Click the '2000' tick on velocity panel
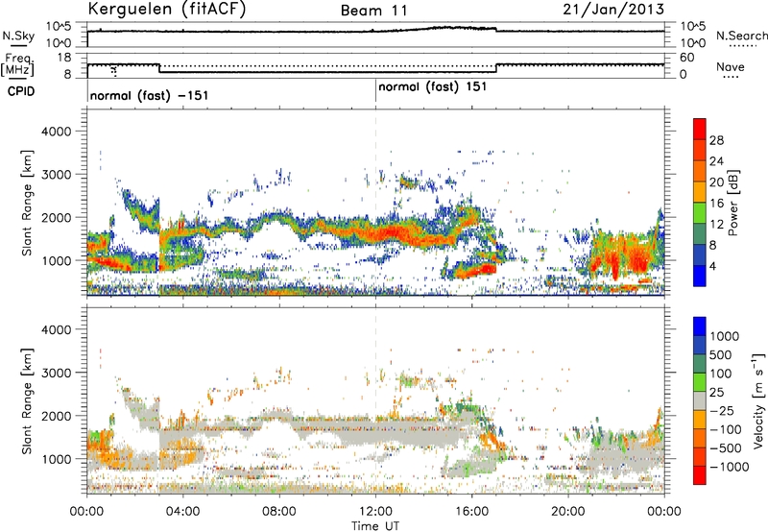Viewport: 768px width, 532px height. (x=56, y=416)
